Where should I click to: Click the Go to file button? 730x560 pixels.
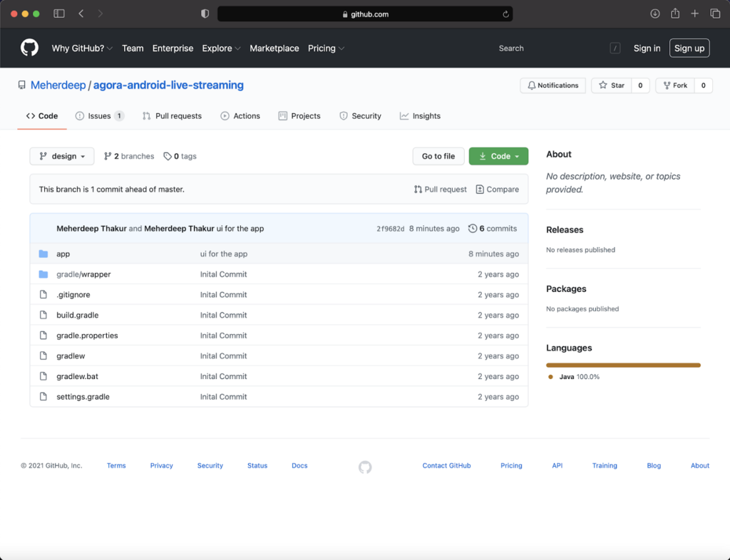click(x=438, y=156)
